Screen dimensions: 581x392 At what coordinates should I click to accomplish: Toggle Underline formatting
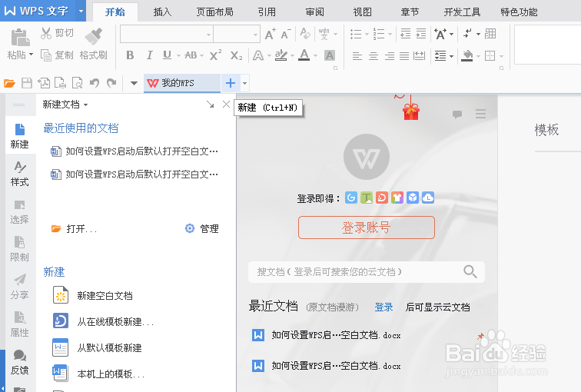[167, 55]
